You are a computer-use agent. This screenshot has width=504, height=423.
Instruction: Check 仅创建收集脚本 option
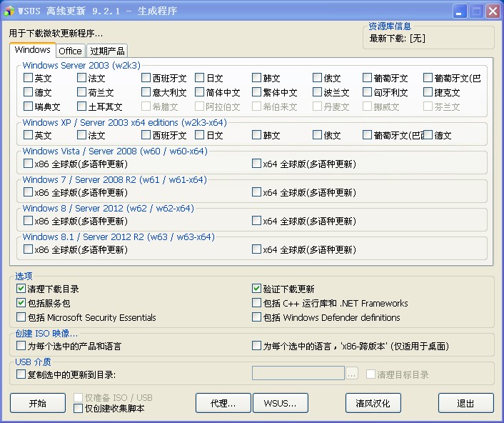coord(78,408)
